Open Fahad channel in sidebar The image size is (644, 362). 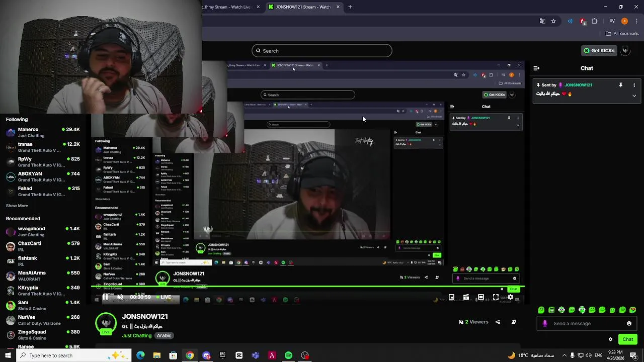coord(43,191)
